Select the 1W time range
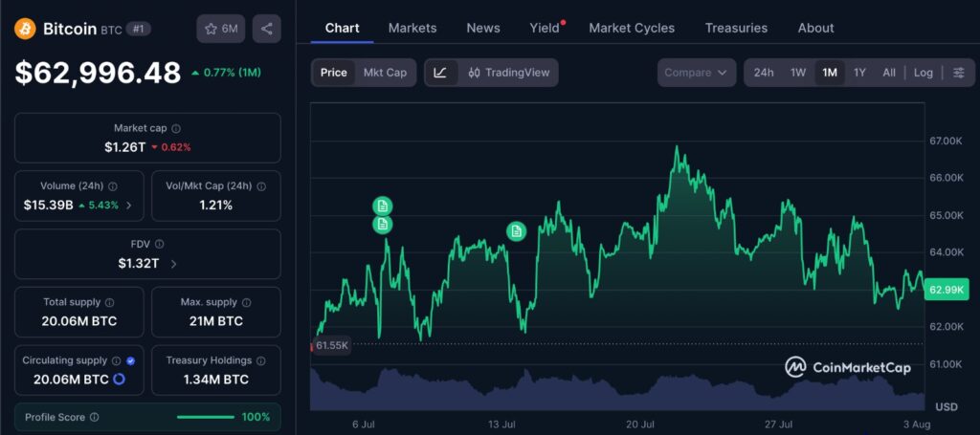This screenshot has height=435, width=980. (x=798, y=73)
